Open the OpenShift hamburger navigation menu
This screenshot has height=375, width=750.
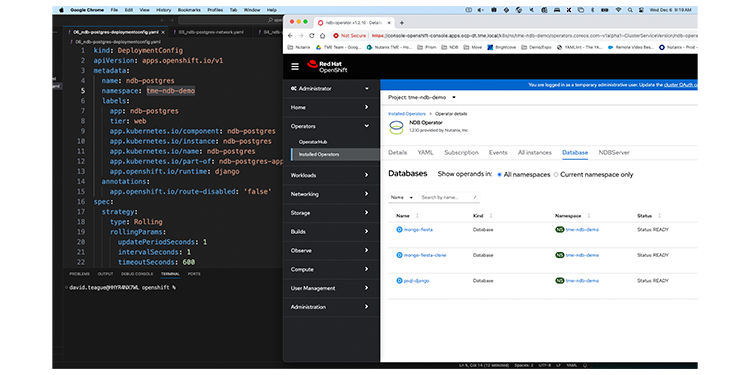pos(295,67)
